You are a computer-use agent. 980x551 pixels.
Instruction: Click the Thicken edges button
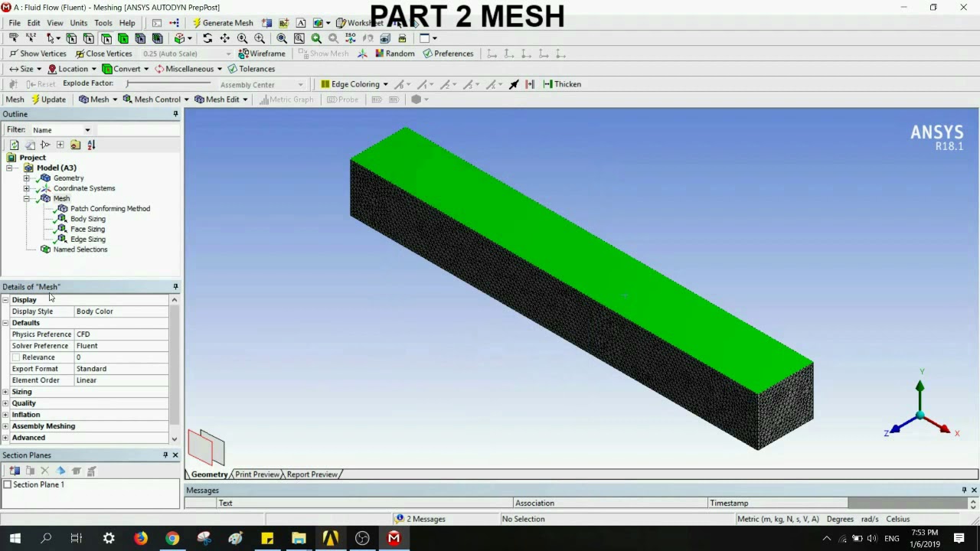[x=562, y=84]
